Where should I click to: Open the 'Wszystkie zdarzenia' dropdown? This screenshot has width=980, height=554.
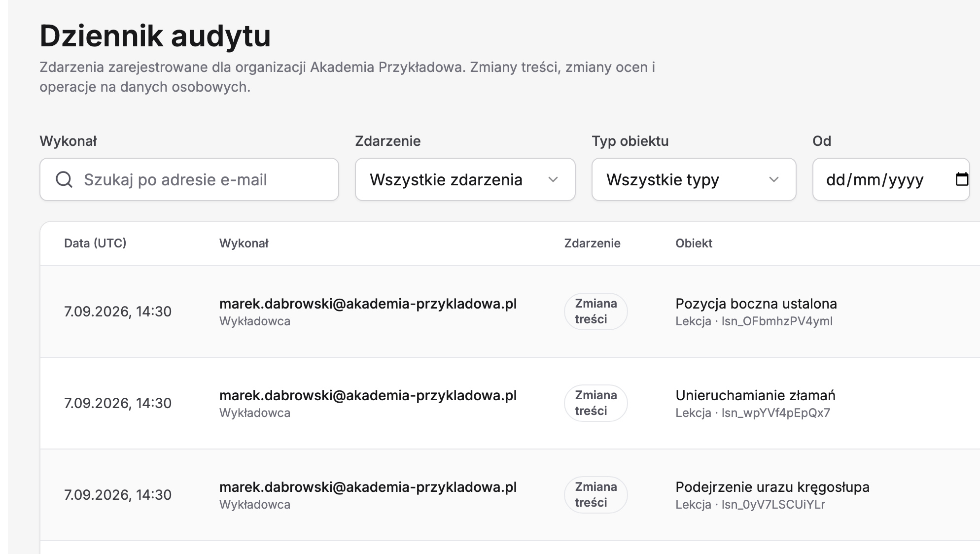(x=465, y=179)
